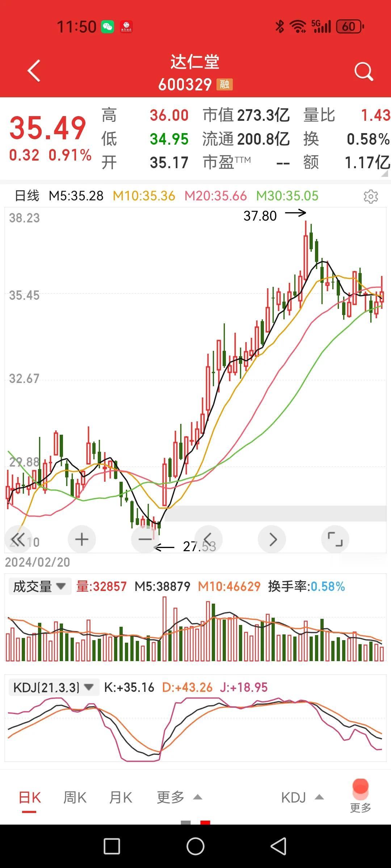Tap M10:35.36 moving average label
The image size is (391, 868).
coord(144,196)
